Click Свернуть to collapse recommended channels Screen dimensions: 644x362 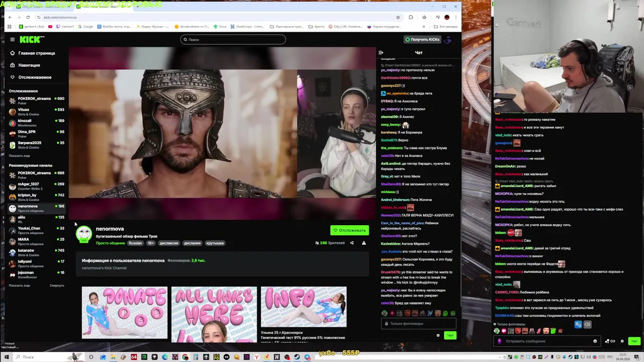point(57,285)
